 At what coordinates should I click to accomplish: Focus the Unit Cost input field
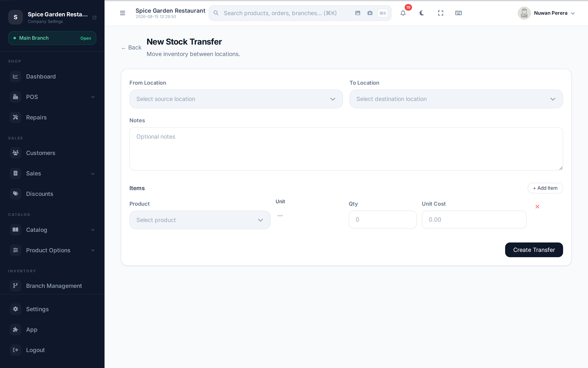tap(474, 220)
